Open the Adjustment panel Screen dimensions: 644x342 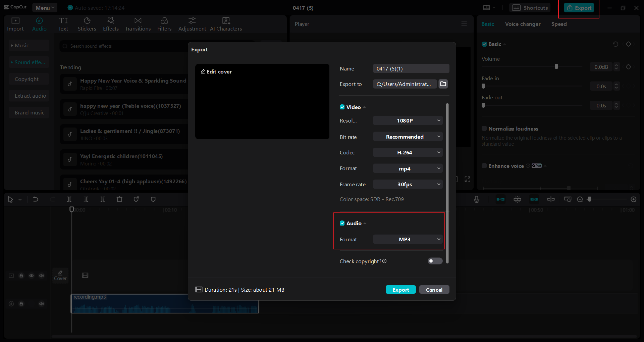pyautogui.click(x=192, y=24)
